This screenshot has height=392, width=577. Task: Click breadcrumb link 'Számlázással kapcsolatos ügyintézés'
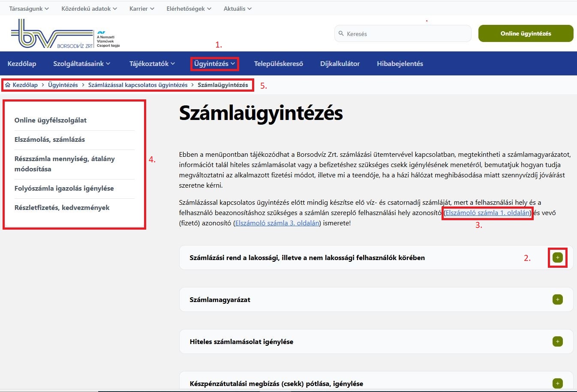click(x=138, y=85)
